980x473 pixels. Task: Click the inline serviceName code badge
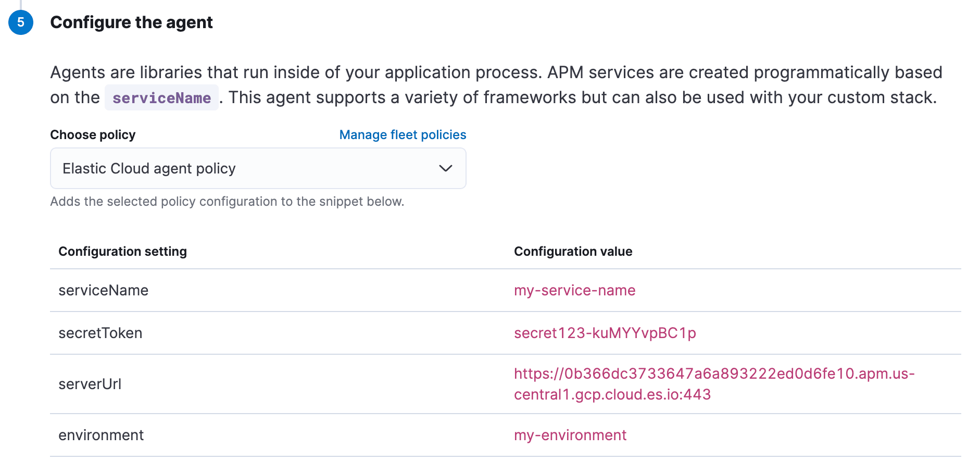[x=161, y=98]
